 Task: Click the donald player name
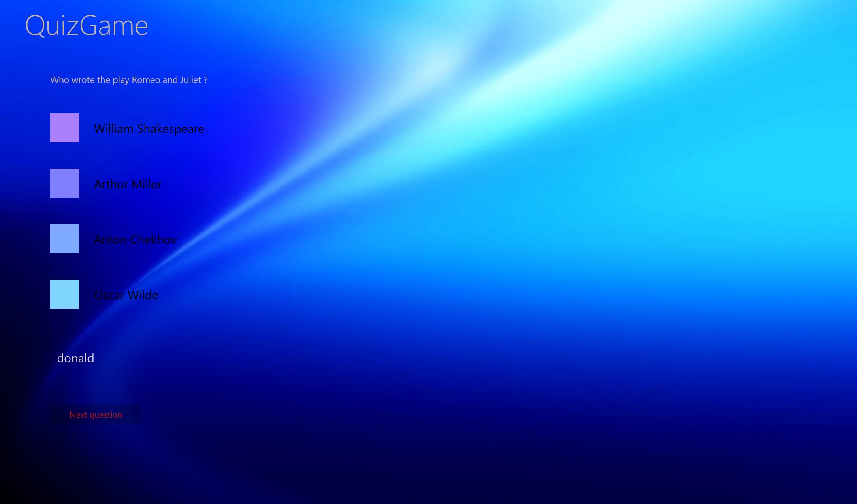75,358
